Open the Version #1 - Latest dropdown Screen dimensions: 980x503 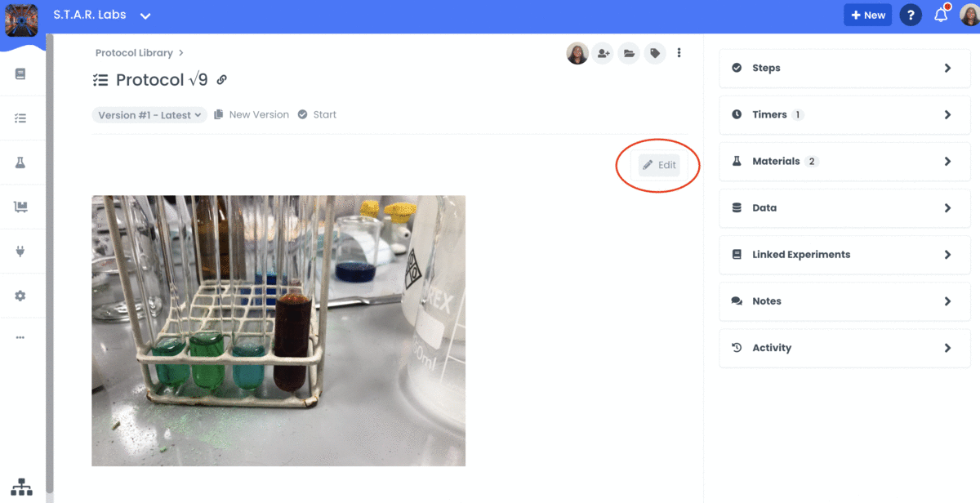pyautogui.click(x=149, y=114)
